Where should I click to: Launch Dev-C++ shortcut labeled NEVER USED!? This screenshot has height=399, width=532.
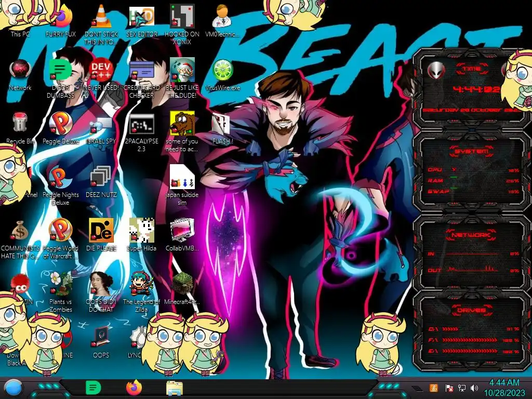[x=101, y=75]
